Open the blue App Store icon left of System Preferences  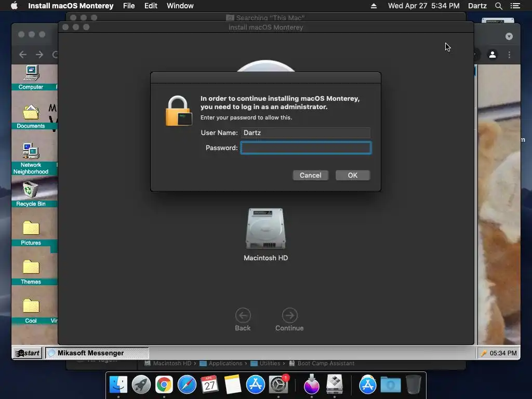[255, 385]
